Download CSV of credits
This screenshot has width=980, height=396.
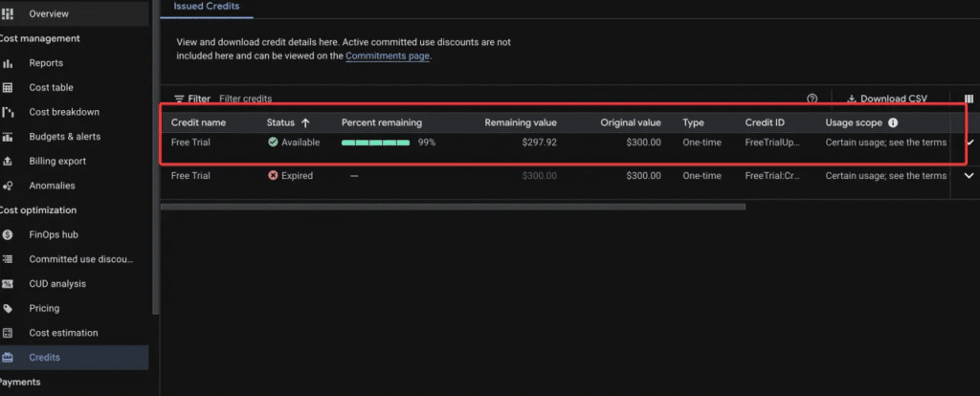886,99
